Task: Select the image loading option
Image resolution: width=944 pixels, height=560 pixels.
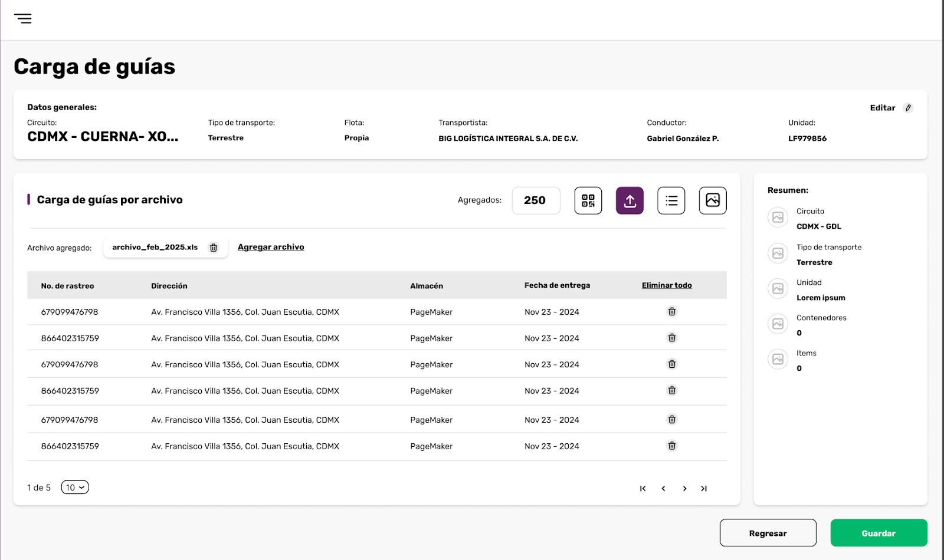Action: [713, 200]
